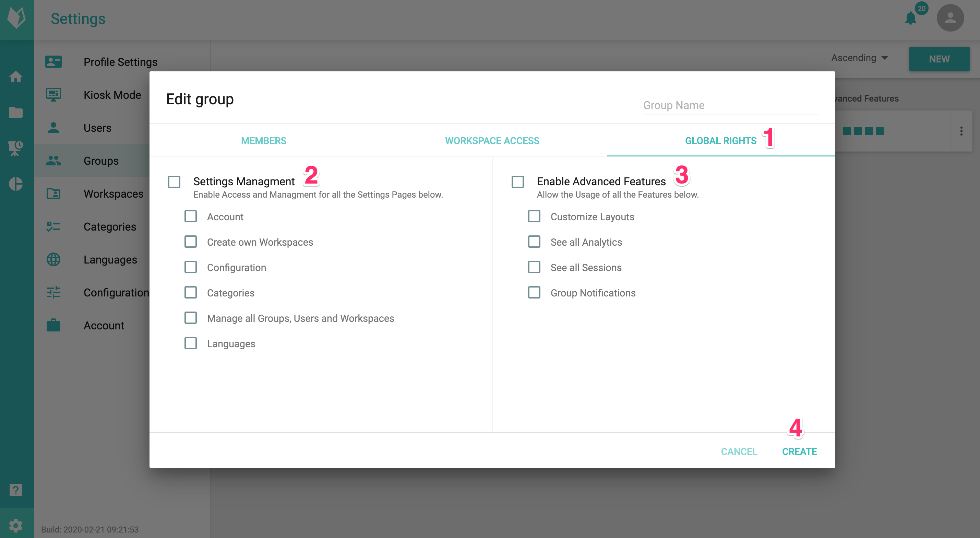Check Create own Workspaces
The width and height of the screenshot is (980, 538).
coord(191,242)
